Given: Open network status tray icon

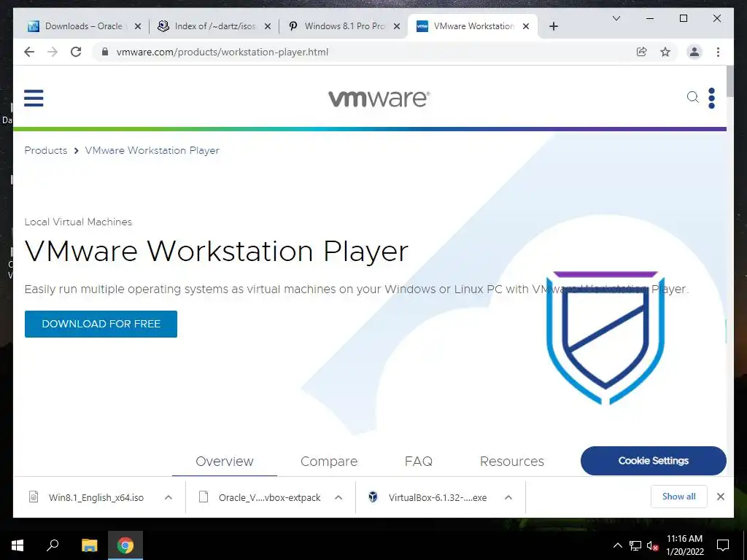Looking at the screenshot, I should point(635,545).
